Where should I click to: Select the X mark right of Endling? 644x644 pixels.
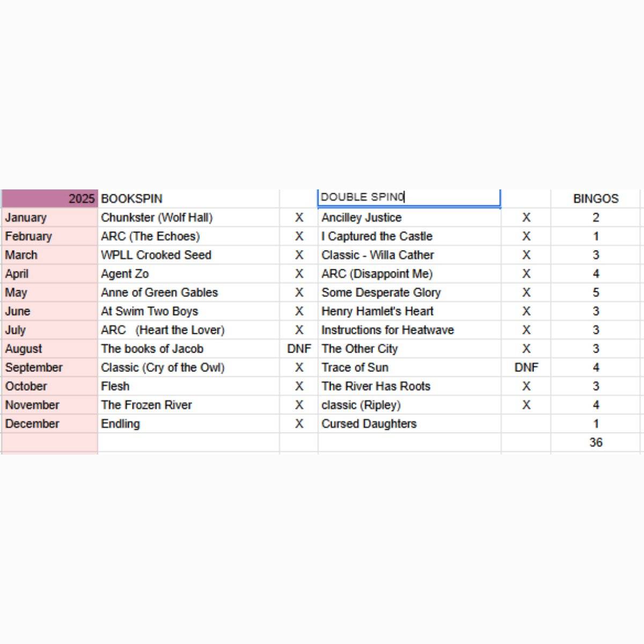pos(299,424)
